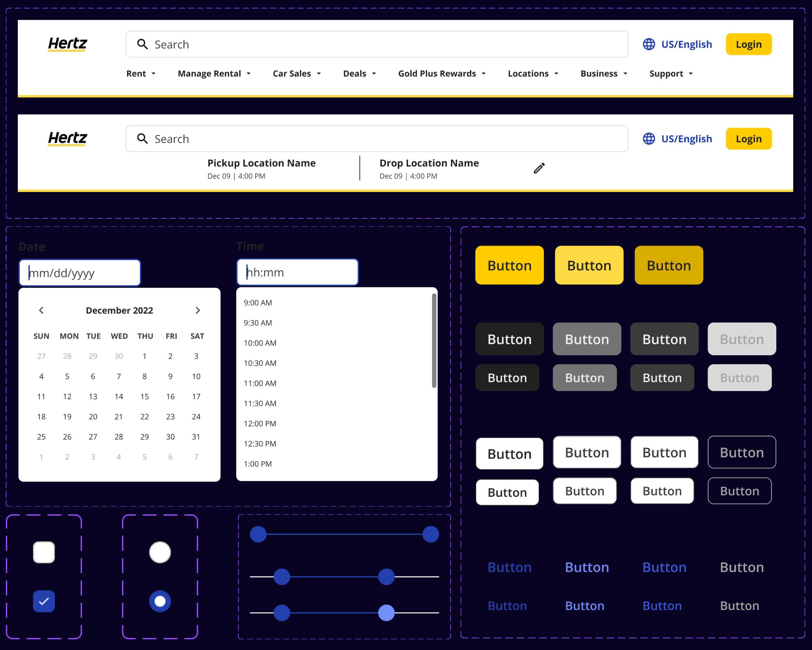Screen dimensions: 812x650
Task: Uncheck the blue checked checkbox
Action: pos(44,601)
